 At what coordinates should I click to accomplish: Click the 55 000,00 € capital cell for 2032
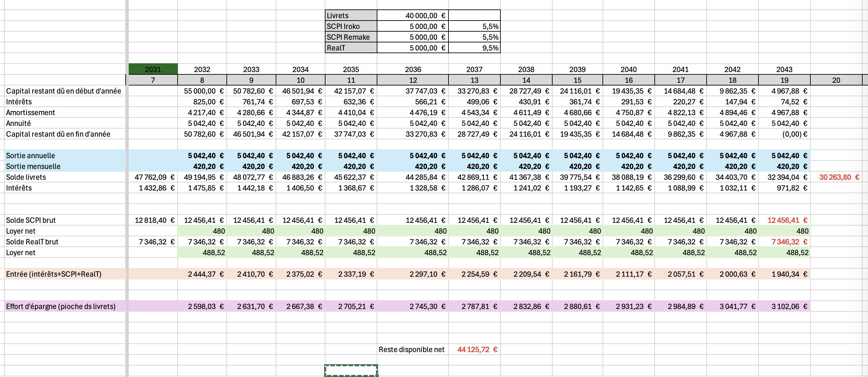point(202,91)
